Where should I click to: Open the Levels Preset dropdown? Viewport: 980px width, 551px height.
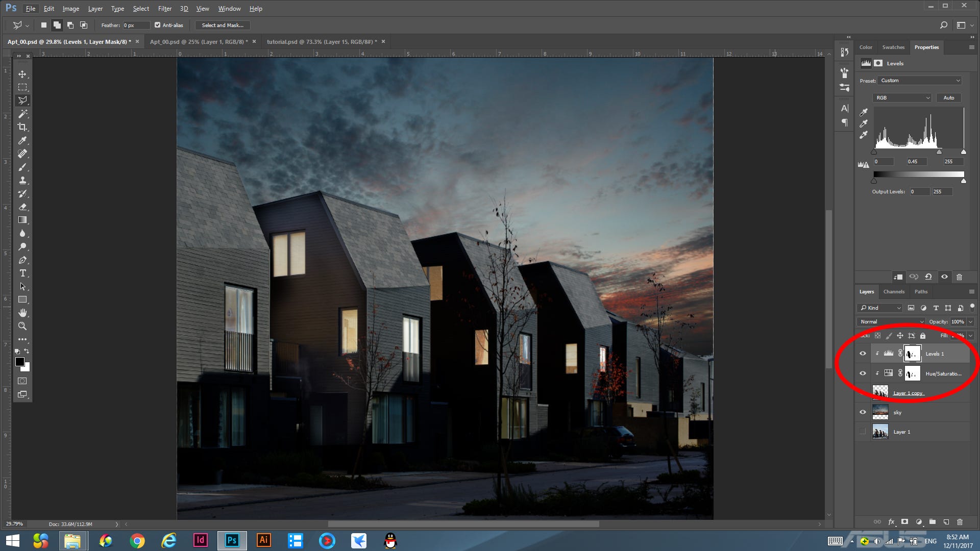coord(920,81)
